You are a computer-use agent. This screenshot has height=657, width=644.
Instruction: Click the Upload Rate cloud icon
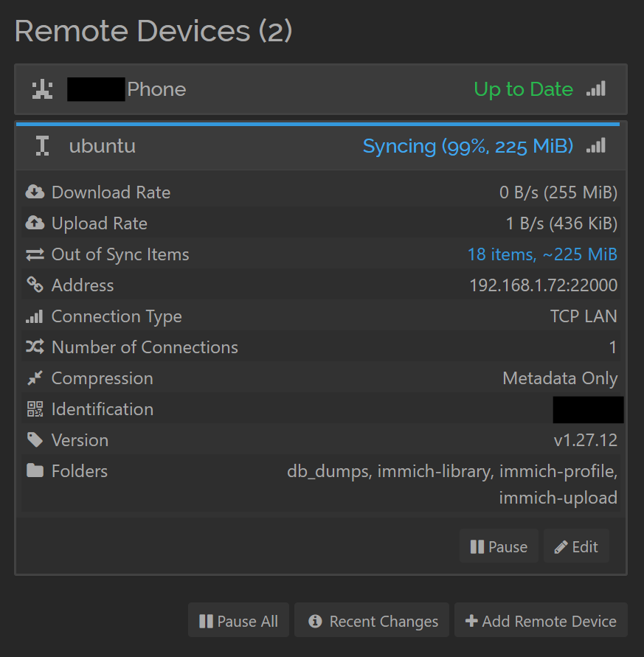click(35, 223)
